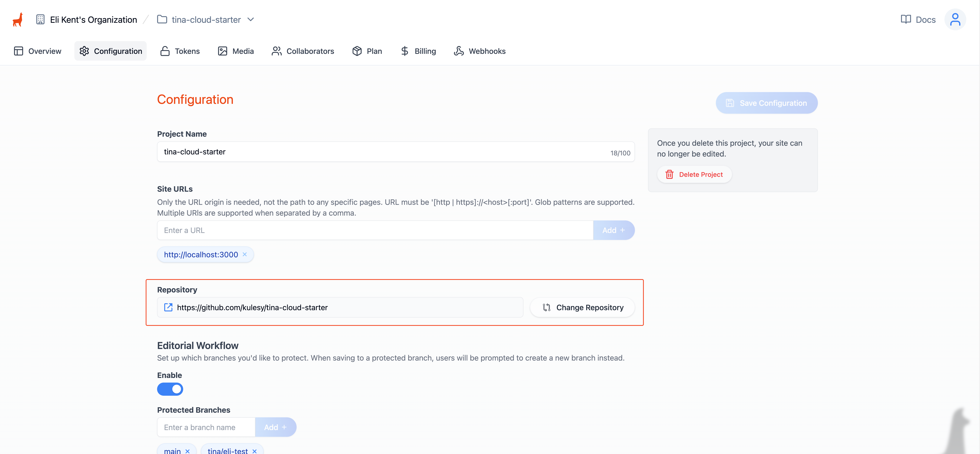Switch to the Plan tab
This screenshot has width=980, height=454.
point(367,51)
